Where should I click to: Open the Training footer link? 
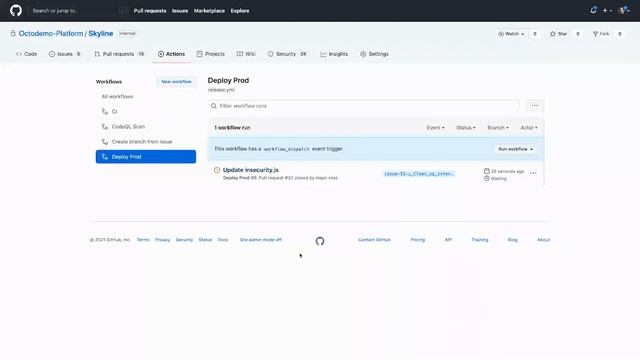click(x=480, y=240)
